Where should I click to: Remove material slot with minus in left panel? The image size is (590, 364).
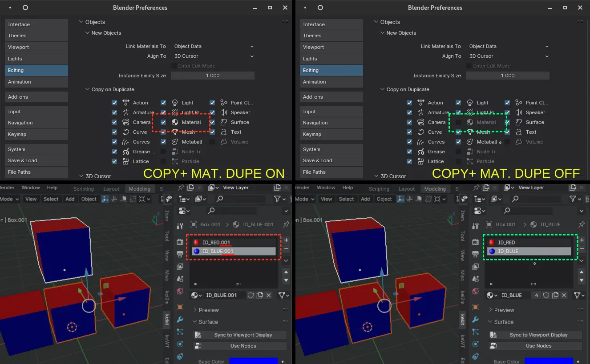click(286, 249)
